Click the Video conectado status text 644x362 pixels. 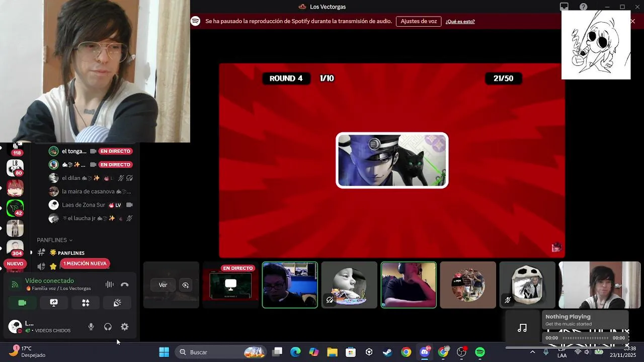pos(49,281)
